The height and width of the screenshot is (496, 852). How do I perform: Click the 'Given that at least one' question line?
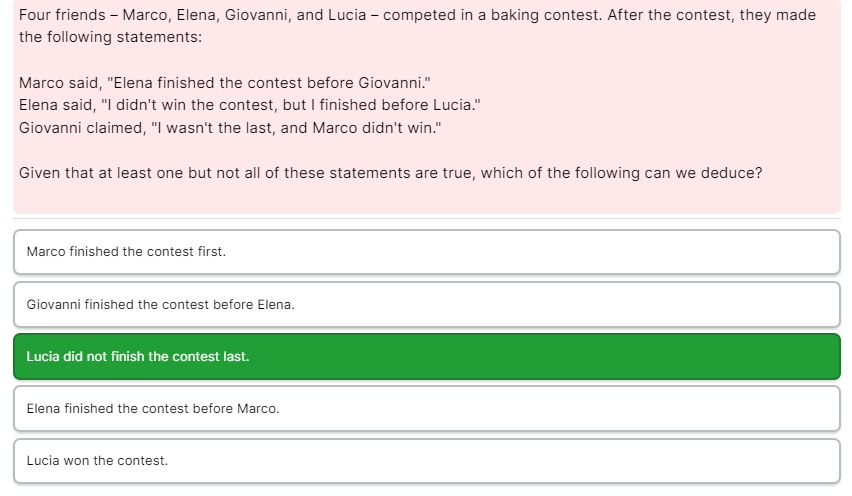pos(390,173)
